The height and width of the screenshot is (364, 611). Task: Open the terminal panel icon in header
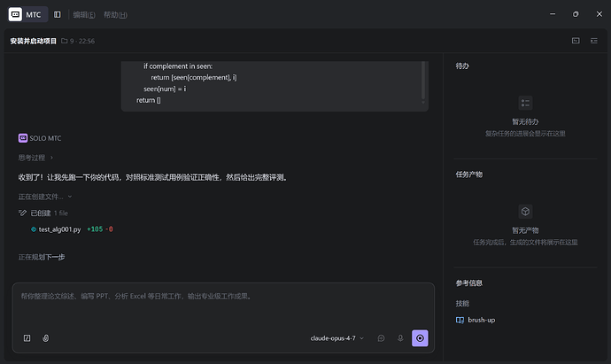coord(576,41)
